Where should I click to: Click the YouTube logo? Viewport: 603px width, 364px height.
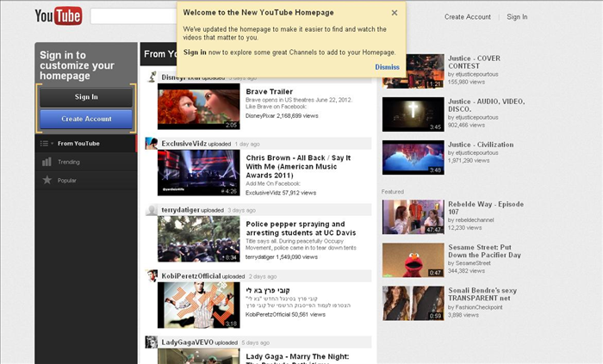pyautogui.click(x=59, y=15)
